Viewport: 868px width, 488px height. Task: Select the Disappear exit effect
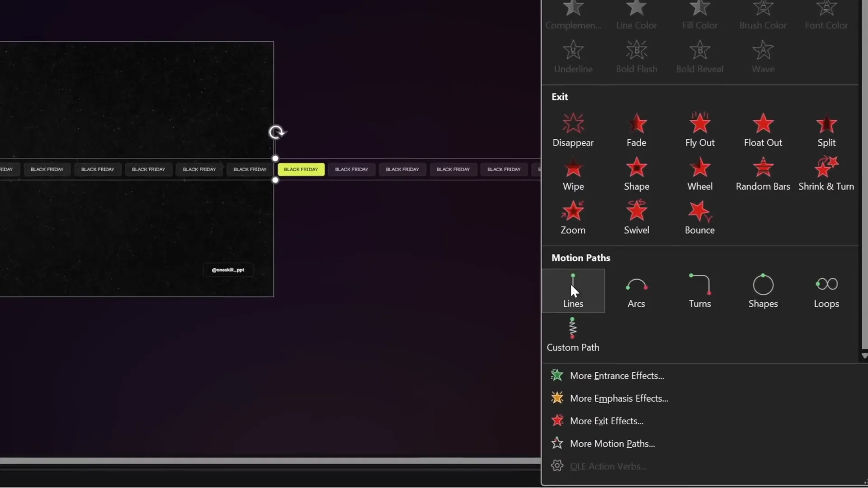pos(573,130)
